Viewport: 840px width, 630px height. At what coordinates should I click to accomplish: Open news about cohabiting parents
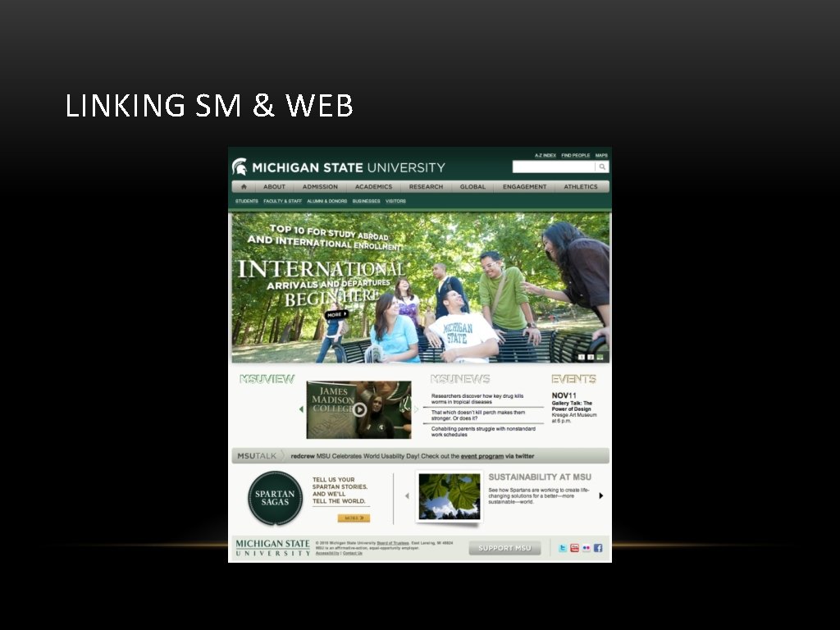click(483, 431)
